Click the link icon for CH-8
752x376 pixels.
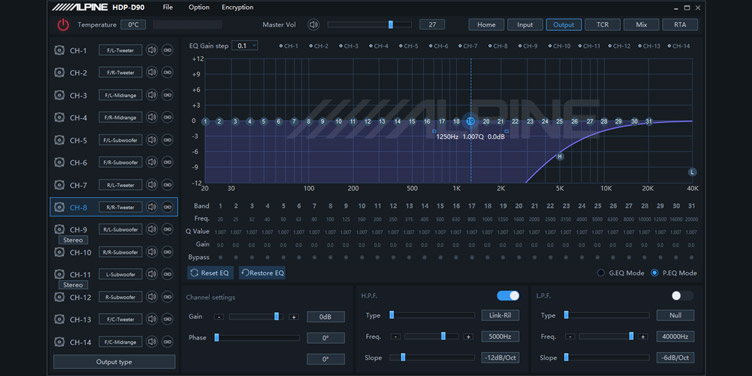pos(167,207)
